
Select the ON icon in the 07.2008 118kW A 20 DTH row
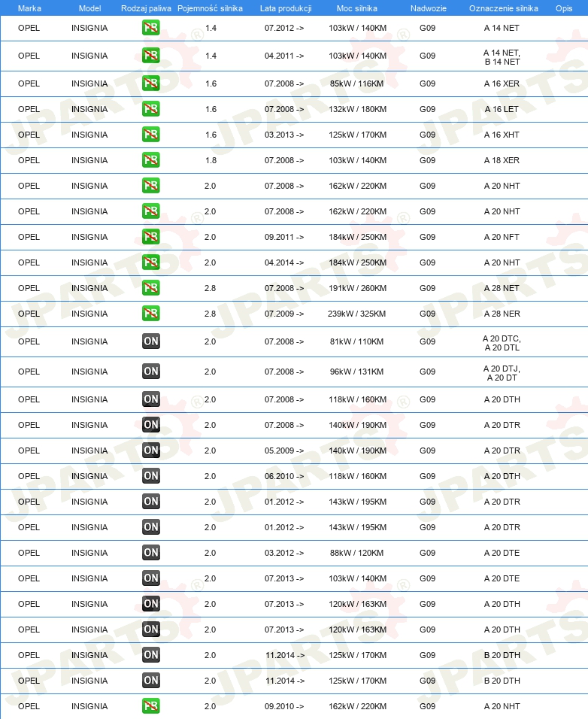[x=151, y=400]
